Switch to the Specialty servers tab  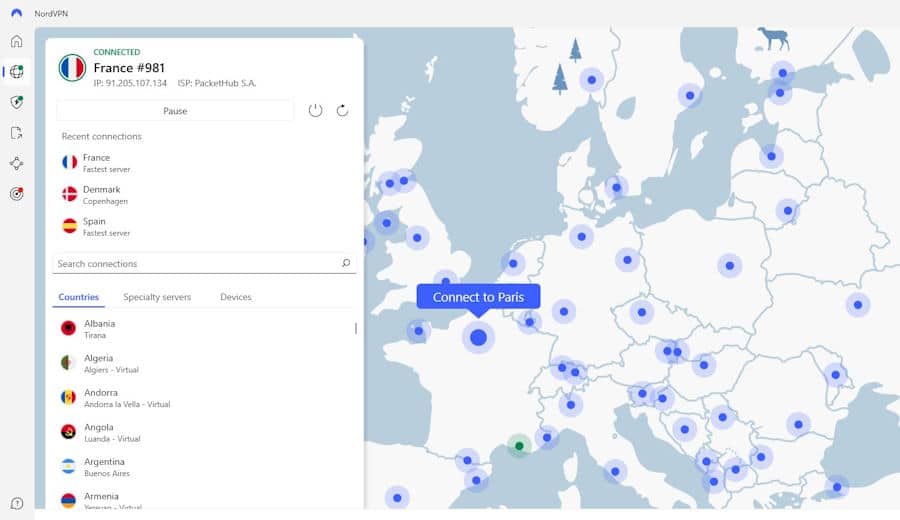click(157, 297)
